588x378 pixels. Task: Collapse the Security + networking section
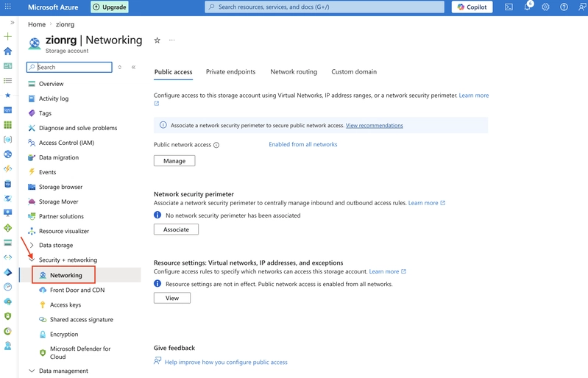coord(32,260)
